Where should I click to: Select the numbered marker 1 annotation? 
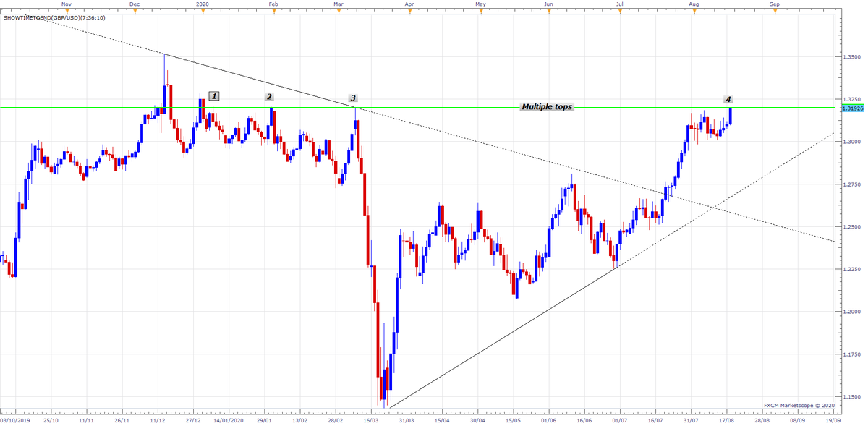coord(214,94)
